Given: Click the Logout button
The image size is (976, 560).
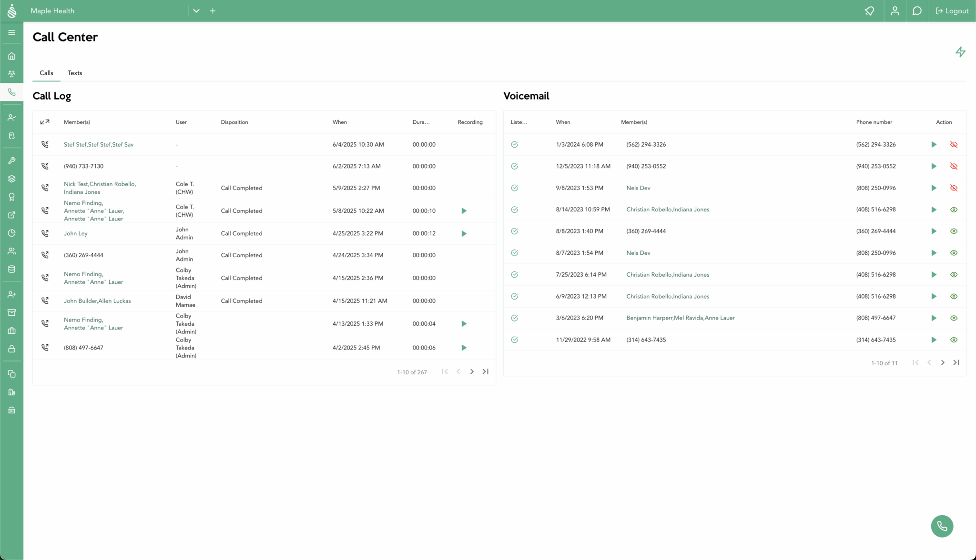Looking at the screenshot, I should (x=951, y=10).
